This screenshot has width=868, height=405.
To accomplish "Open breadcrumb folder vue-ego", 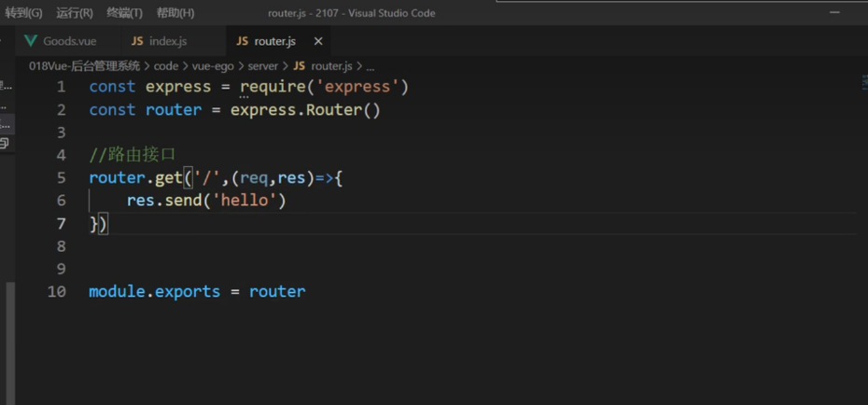I will click(213, 66).
